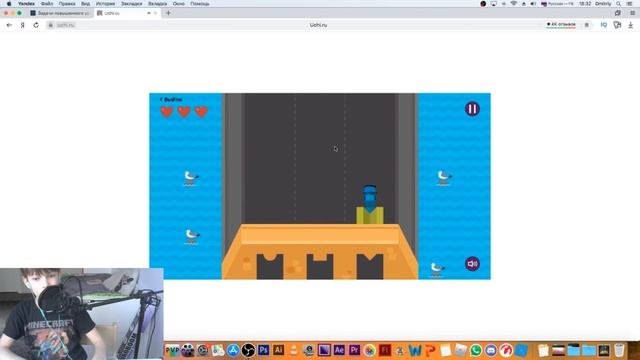Open the tab overview icon beside hamburger menu

click(618, 13)
